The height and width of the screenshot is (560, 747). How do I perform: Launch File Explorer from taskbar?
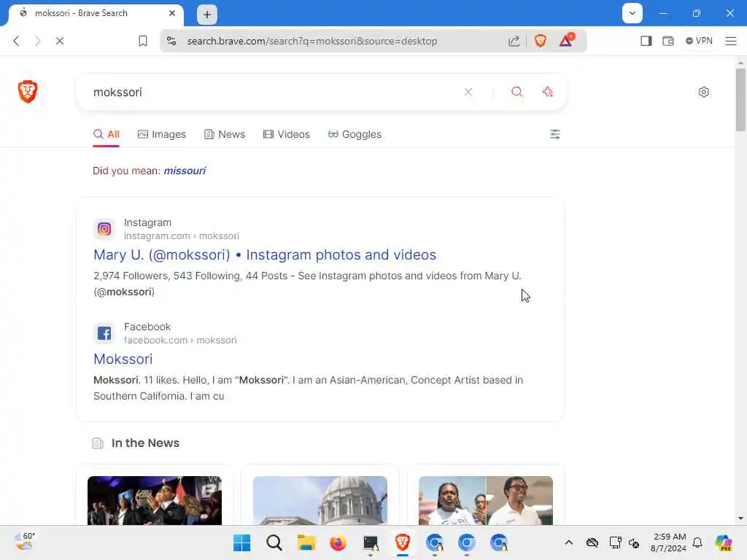306,542
